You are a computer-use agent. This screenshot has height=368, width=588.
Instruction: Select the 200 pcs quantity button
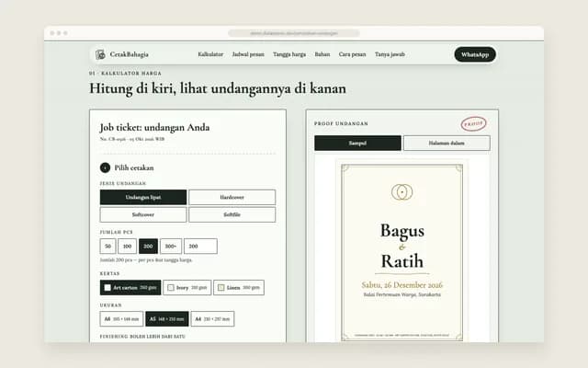[x=148, y=247]
